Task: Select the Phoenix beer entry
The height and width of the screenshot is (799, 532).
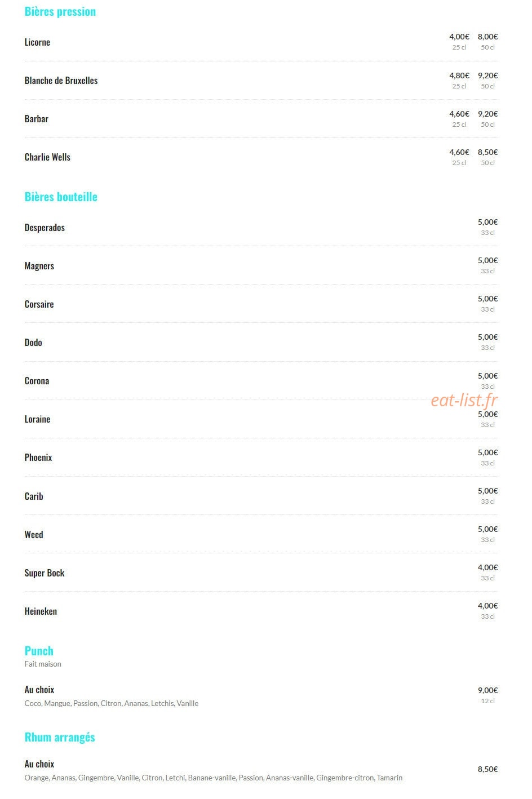Action: (38, 458)
